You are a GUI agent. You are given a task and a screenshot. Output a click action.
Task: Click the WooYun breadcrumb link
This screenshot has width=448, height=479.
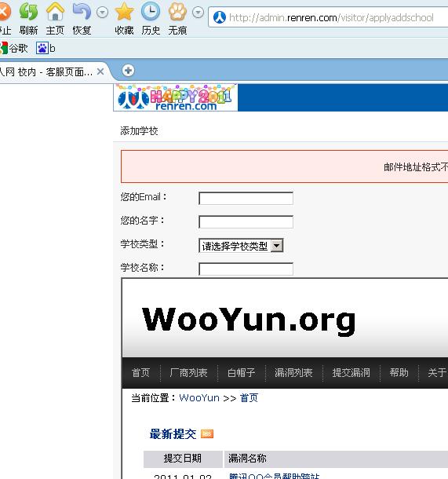click(199, 398)
